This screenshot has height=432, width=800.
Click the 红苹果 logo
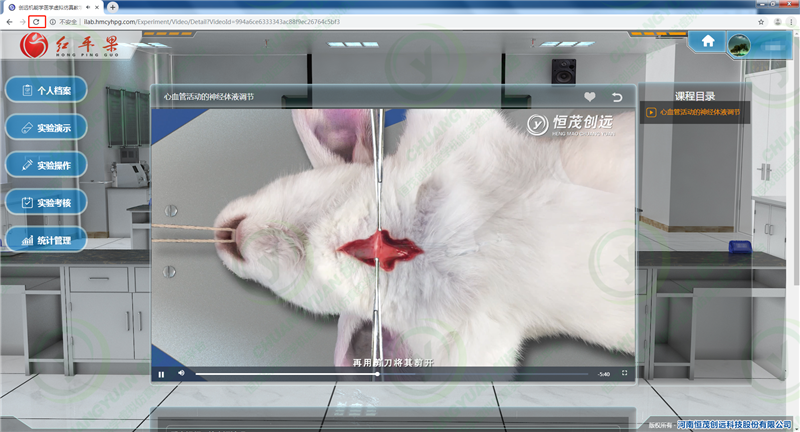tap(70, 45)
